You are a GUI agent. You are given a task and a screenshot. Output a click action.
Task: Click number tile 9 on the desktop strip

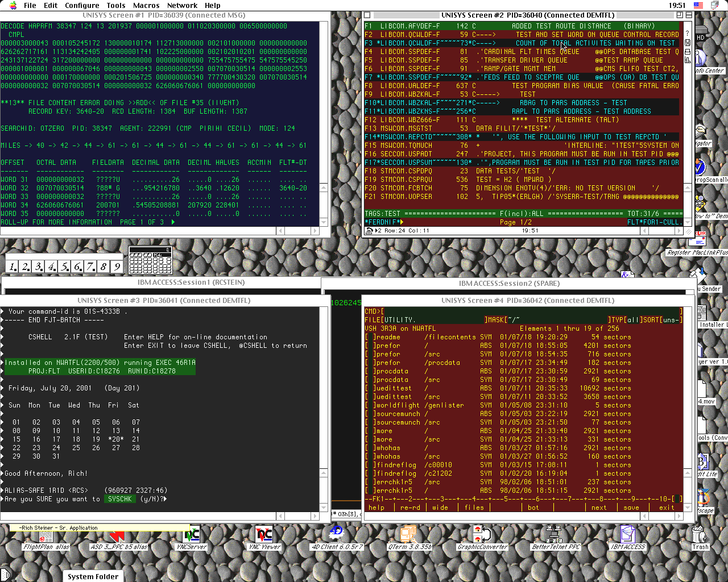117,266
